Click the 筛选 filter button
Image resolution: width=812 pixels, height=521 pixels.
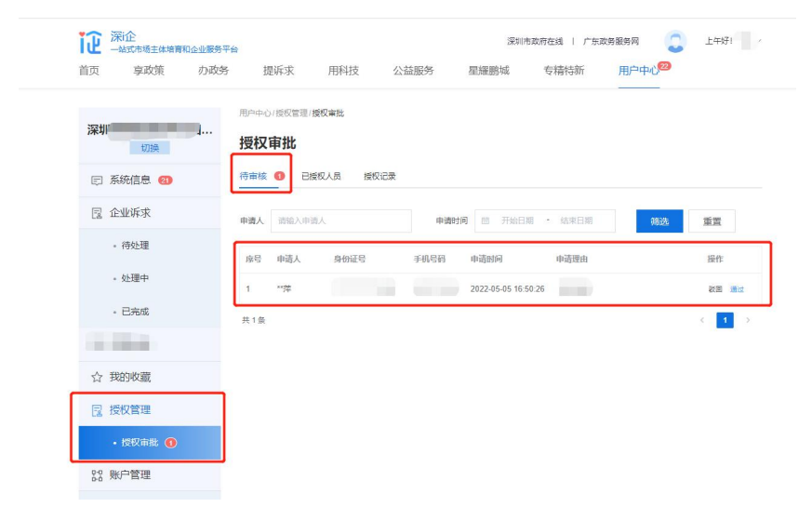[659, 221]
